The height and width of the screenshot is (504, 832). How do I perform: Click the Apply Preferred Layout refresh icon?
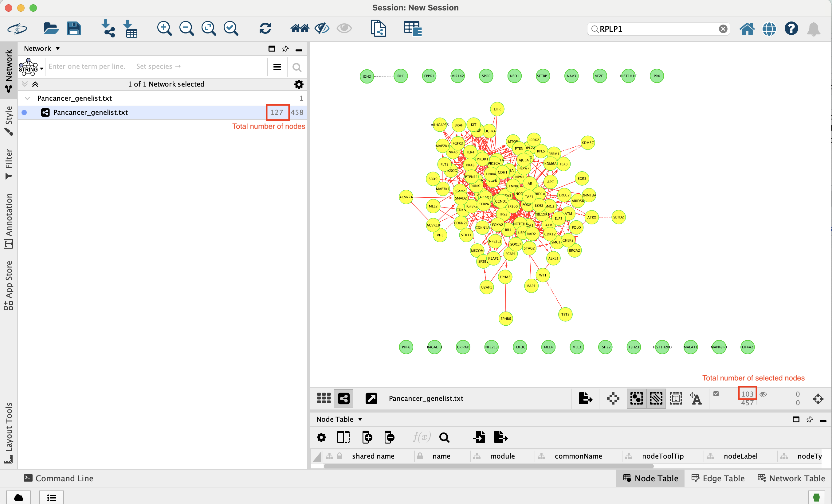(265, 29)
